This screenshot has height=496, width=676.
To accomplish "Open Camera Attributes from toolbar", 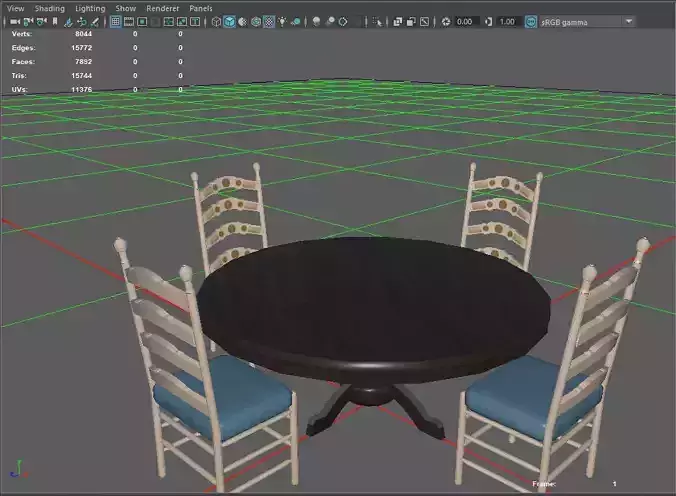I will [41, 22].
